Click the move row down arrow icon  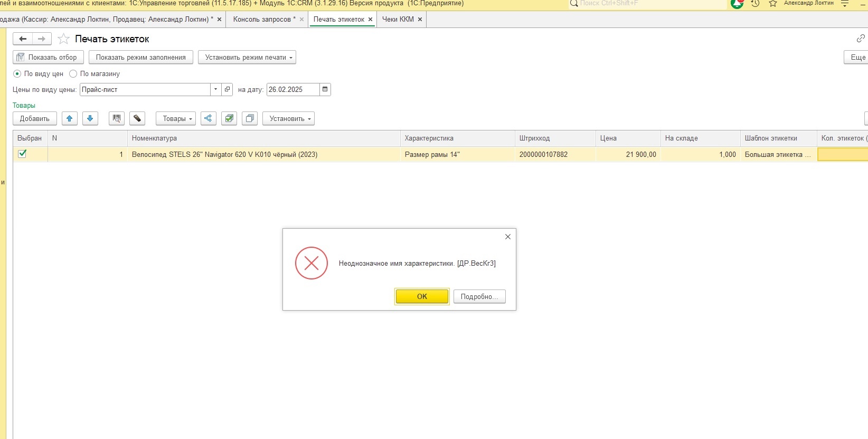click(x=90, y=118)
